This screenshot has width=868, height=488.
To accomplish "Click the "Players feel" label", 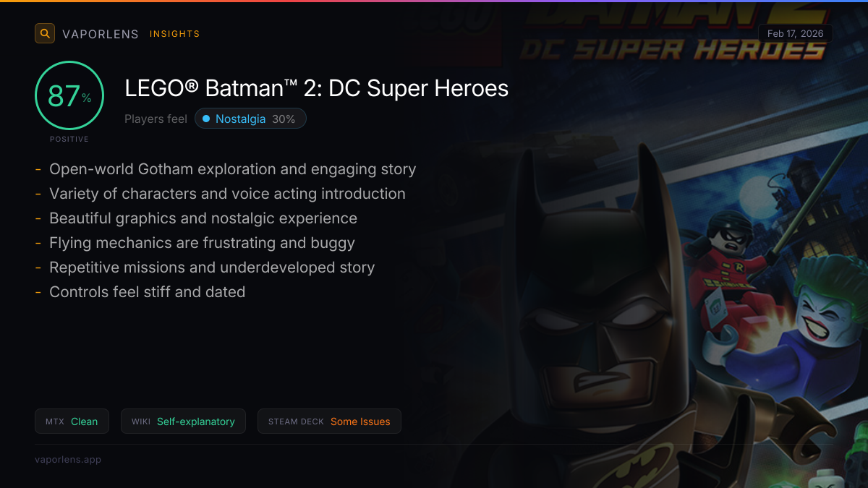I will click(156, 119).
